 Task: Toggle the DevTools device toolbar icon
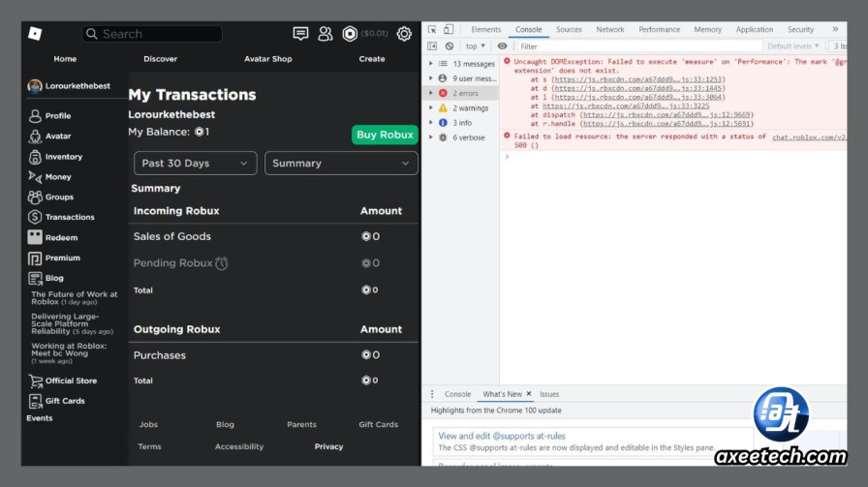point(449,29)
